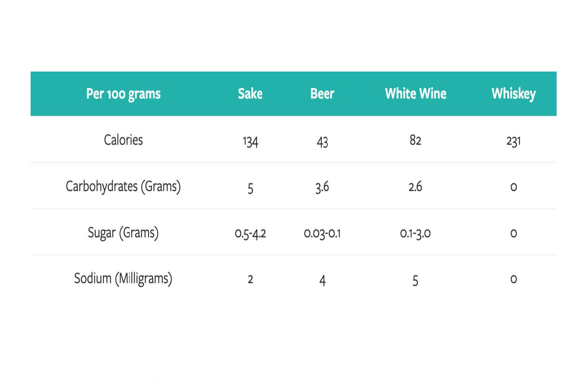This screenshot has width=588, height=392.
Task: Click the Sake column header
Action: pos(250,93)
